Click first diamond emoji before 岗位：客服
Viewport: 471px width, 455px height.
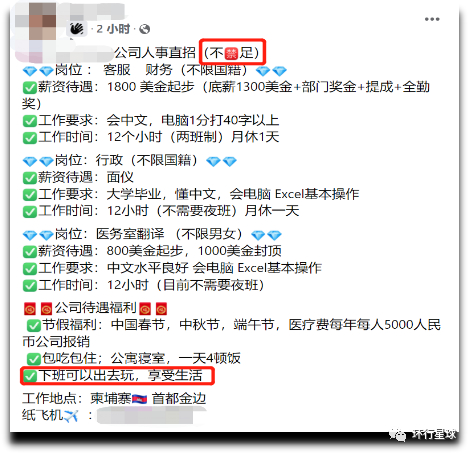[x=30, y=71]
